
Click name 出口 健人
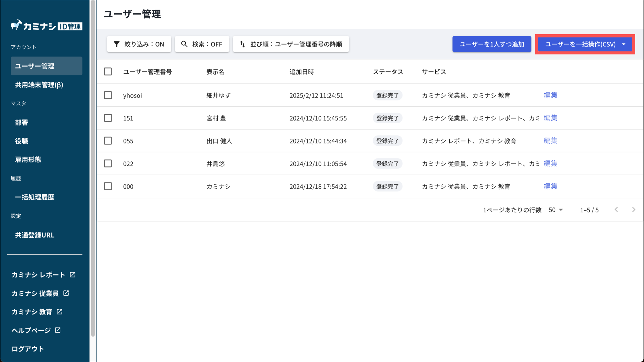(x=219, y=141)
